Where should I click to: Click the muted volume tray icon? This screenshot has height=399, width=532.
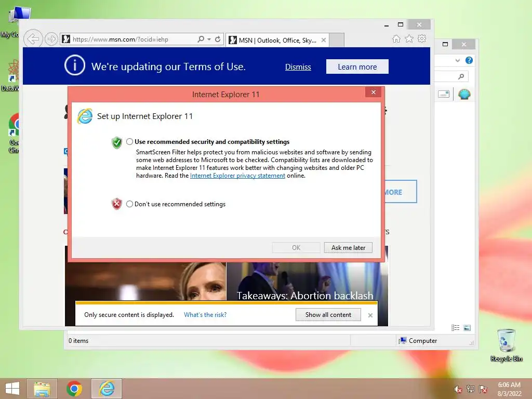[458, 389]
